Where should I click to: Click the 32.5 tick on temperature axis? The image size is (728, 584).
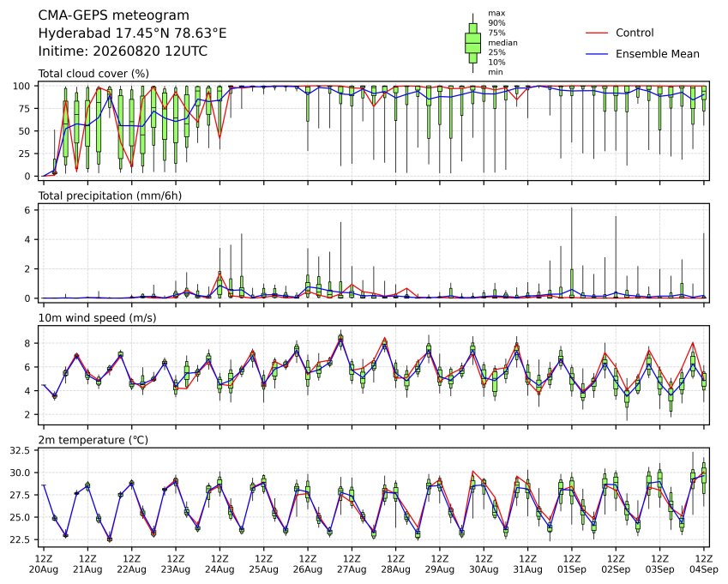click(x=21, y=451)
